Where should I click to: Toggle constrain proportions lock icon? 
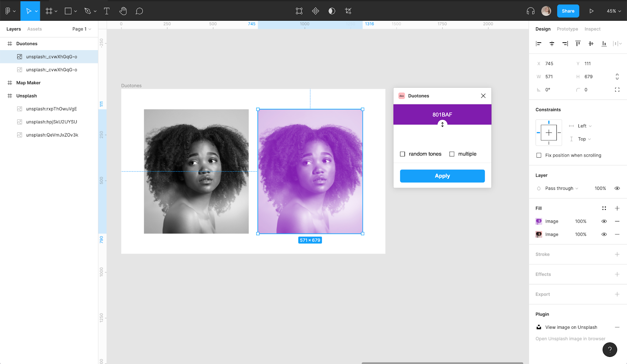617,77
